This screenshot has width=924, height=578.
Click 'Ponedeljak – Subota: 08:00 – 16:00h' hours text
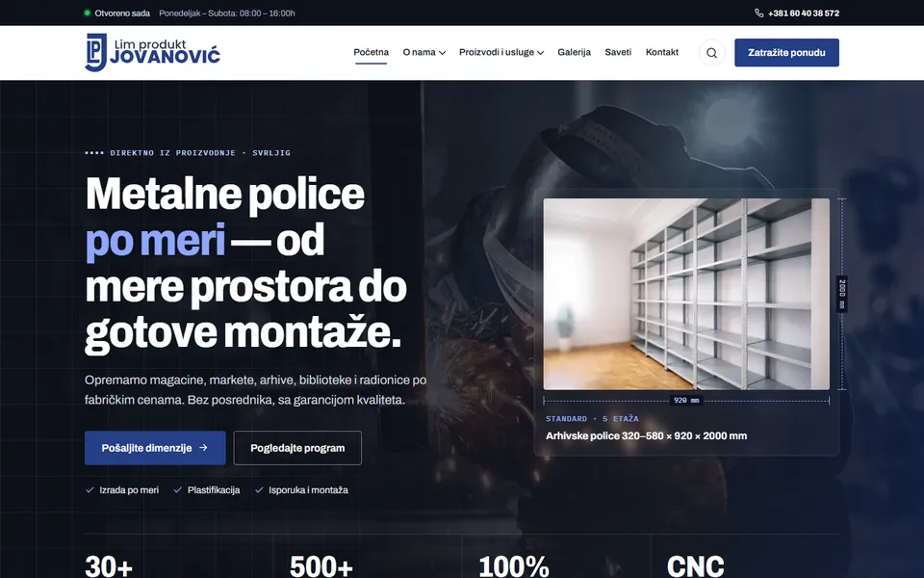pyautogui.click(x=227, y=13)
